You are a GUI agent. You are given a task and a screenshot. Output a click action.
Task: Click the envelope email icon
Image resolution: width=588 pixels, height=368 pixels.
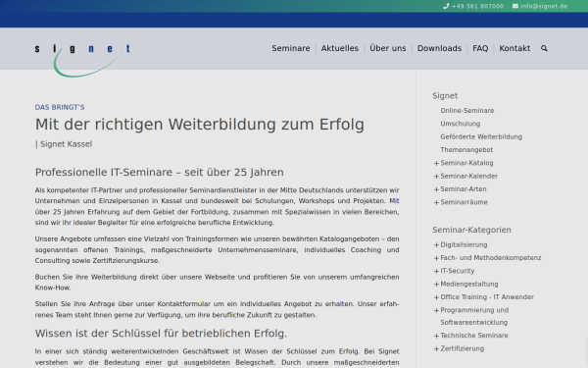click(x=515, y=6)
